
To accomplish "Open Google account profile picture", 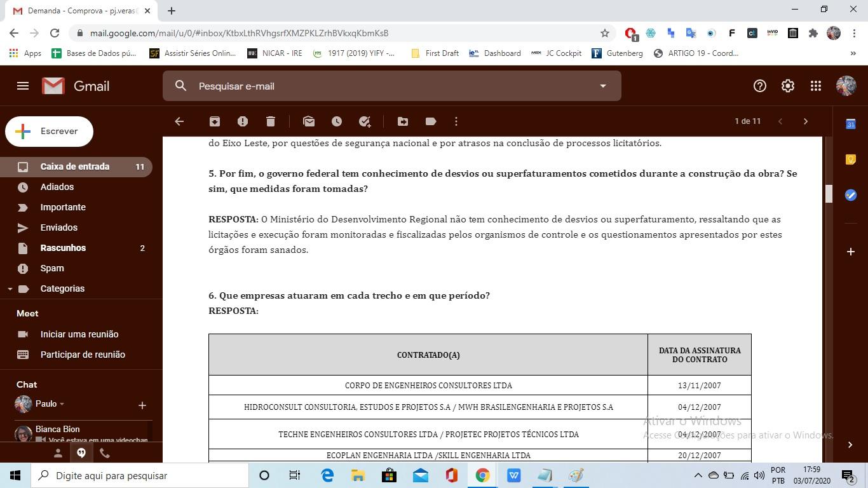I will 846,86.
